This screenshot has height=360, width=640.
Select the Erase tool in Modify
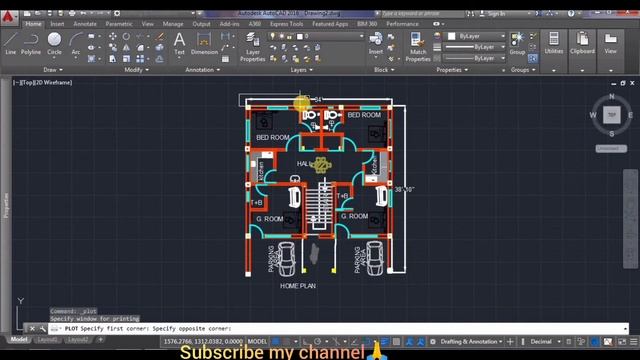point(160,37)
